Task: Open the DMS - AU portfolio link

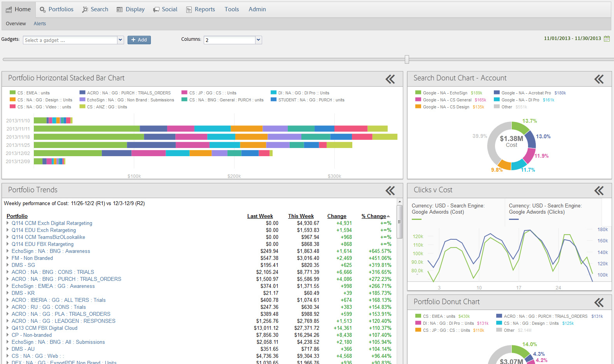Action: pyautogui.click(x=23, y=349)
